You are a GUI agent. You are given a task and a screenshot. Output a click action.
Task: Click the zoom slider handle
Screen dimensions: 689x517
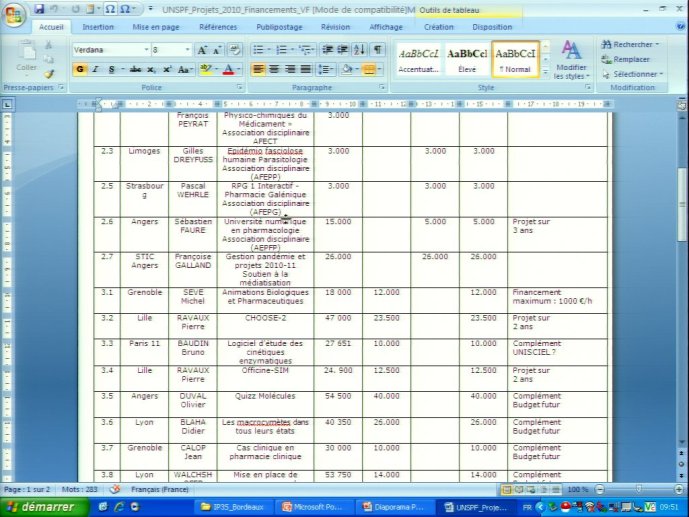point(639,489)
